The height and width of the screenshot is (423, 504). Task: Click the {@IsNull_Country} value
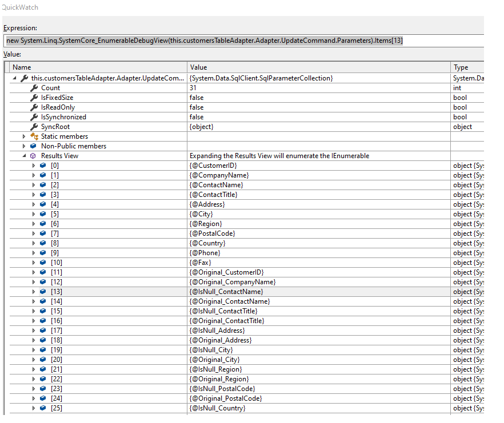218,408
